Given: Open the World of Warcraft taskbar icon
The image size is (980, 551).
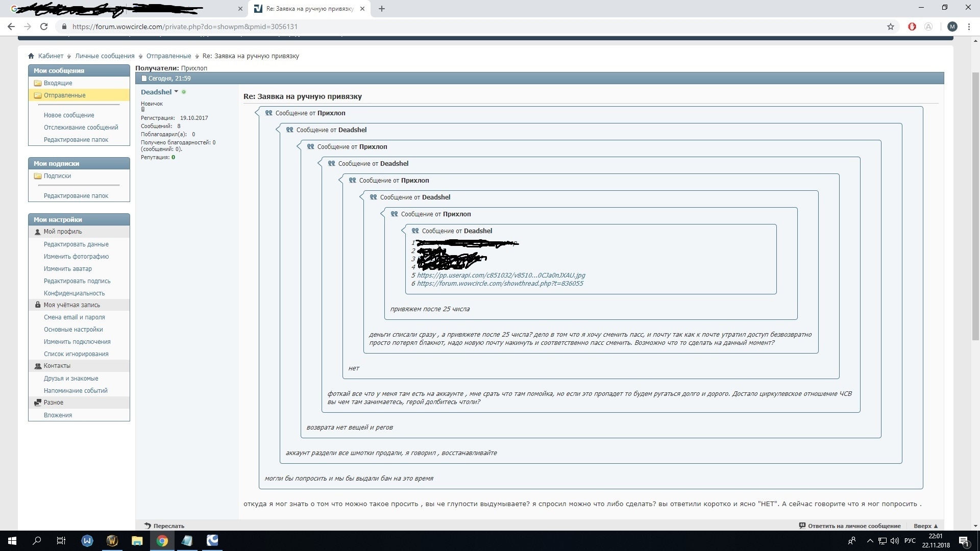Looking at the screenshot, I should coord(112,541).
